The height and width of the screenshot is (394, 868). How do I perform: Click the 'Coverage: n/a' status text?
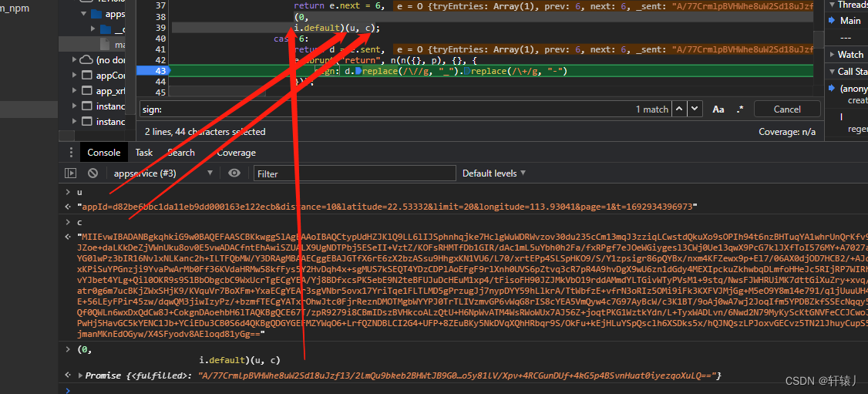pos(786,132)
